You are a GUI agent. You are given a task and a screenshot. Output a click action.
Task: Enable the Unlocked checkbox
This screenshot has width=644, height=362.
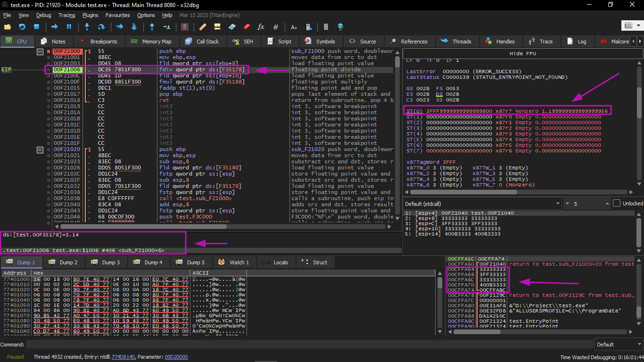(x=617, y=203)
